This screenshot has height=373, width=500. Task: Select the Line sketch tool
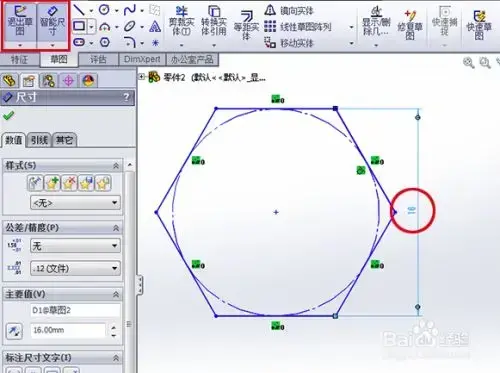tap(79, 10)
